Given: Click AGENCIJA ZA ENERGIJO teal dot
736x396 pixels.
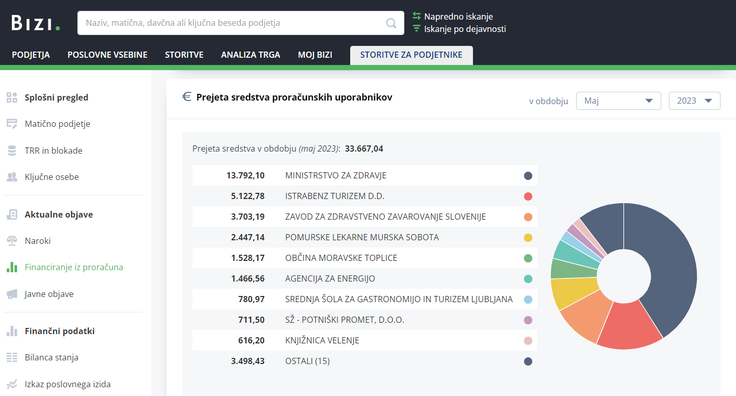Looking at the screenshot, I should [x=528, y=279].
